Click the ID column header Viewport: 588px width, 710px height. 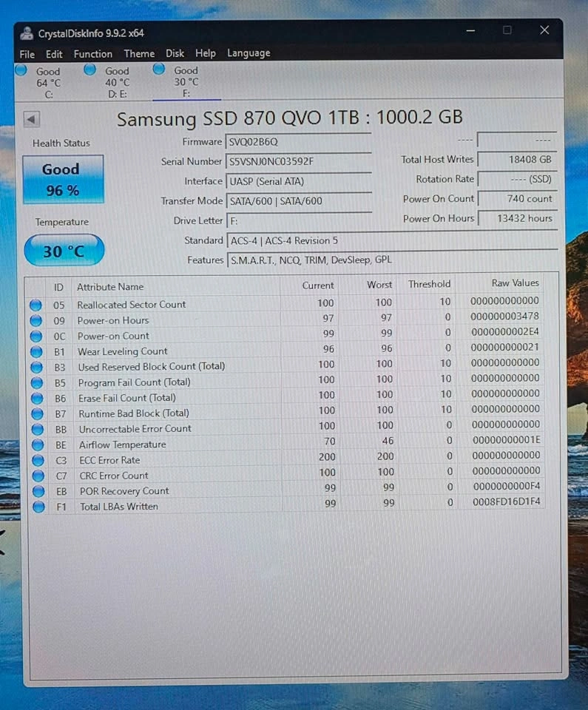(x=59, y=288)
